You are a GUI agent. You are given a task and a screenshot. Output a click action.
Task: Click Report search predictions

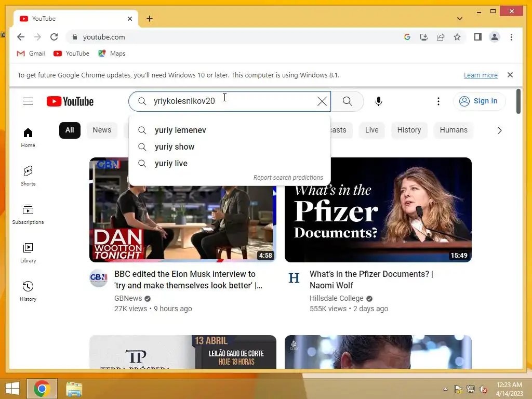point(288,178)
